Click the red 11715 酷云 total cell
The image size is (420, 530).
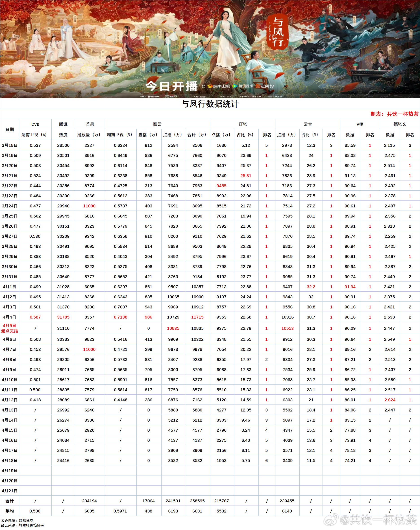click(x=197, y=317)
